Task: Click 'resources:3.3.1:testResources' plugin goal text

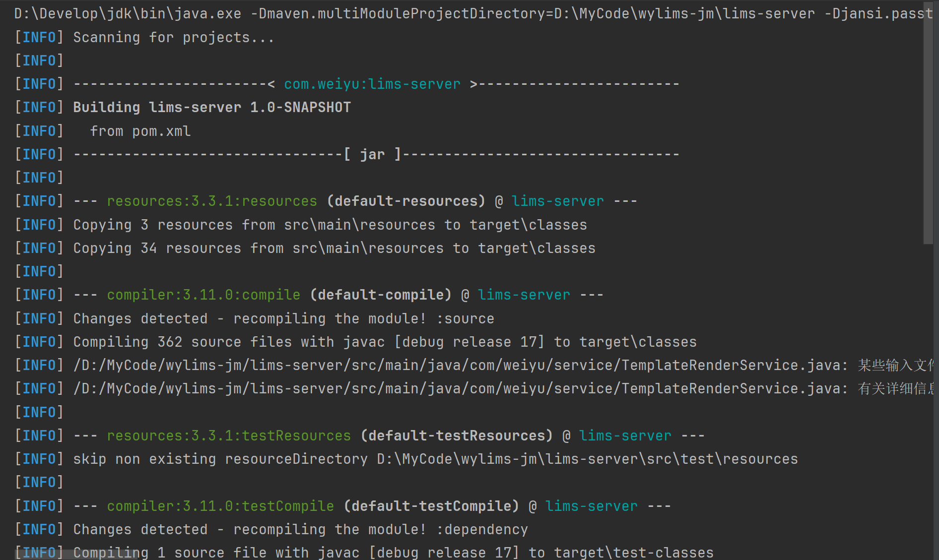Action: pyautogui.click(x=229, y=436)
